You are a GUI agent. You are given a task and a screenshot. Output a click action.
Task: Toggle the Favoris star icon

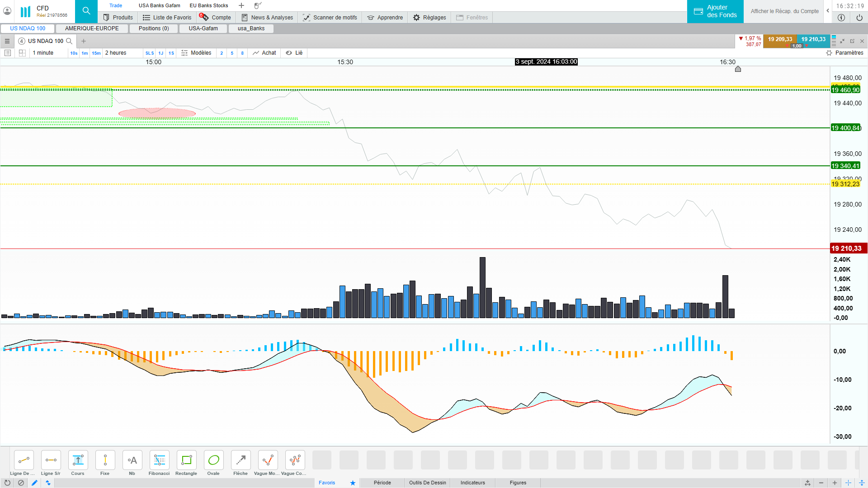click(353, 483)
